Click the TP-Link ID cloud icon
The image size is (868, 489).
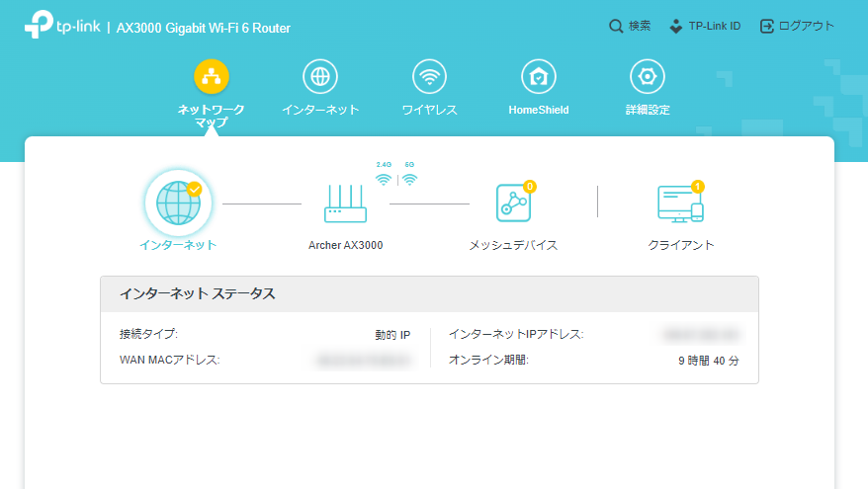pyautogui.click(x=676, y=26)
